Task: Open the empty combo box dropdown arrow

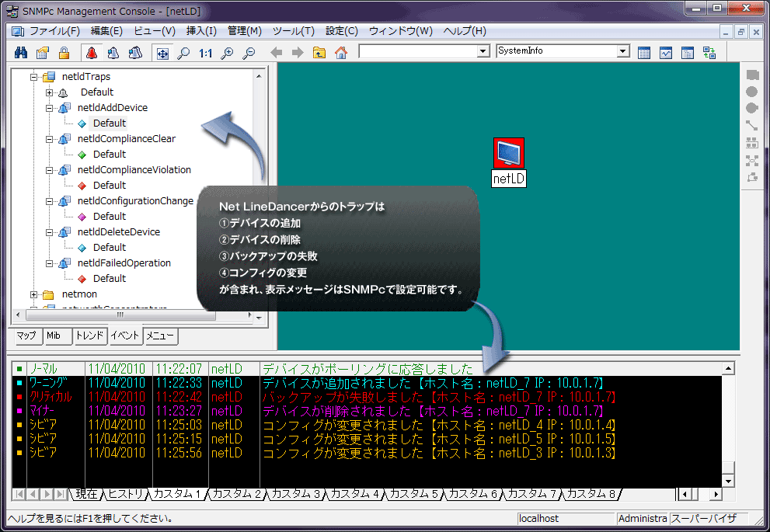Action: pos(483,51)
